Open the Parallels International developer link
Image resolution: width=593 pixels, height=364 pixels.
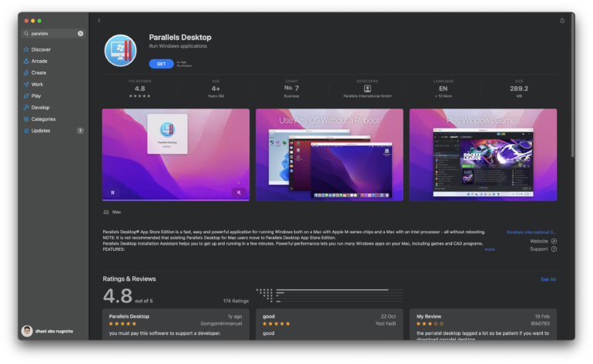(x=531, y=232)
